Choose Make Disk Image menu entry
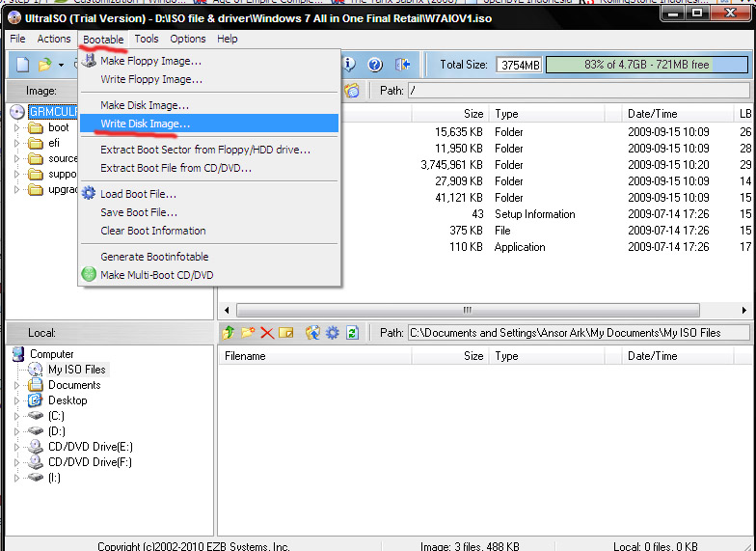This screenshot has height=551, width=756. coord(209,105)
